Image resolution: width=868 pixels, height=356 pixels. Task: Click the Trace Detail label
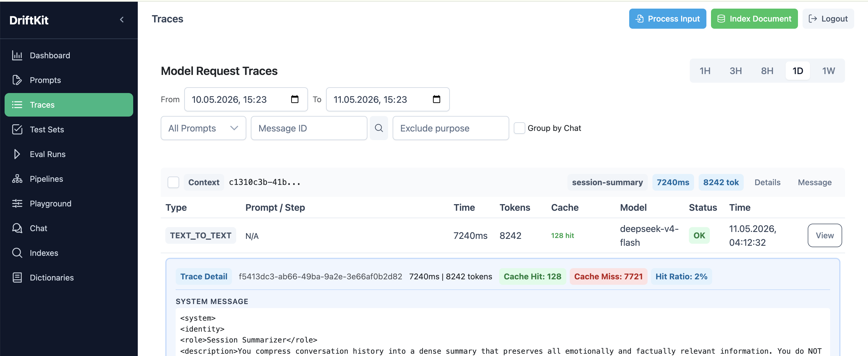pyautogui.click(x=204, y=276)
